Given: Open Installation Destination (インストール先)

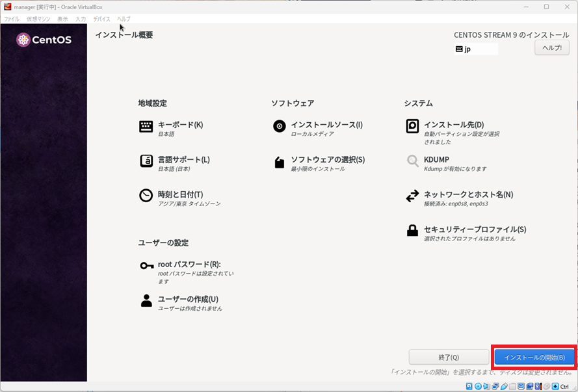Looking at the screenshot, I should pos(453,133).
